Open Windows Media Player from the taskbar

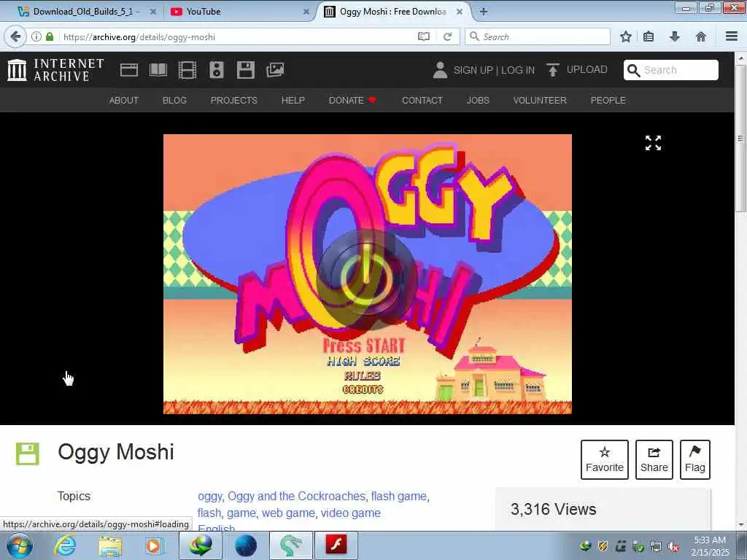point(155,545)
